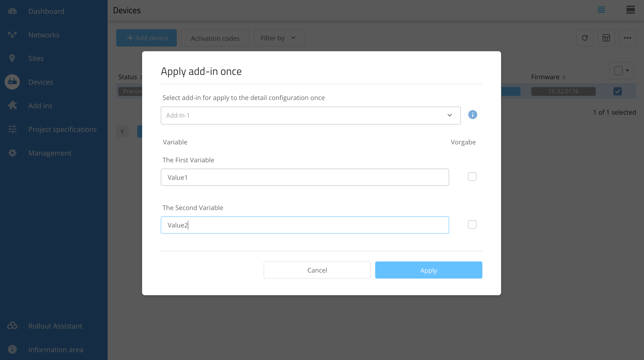Click the info icon beside add-in dropdown
The width and height of the screenshot is (644, 360).
coord(472,115)
